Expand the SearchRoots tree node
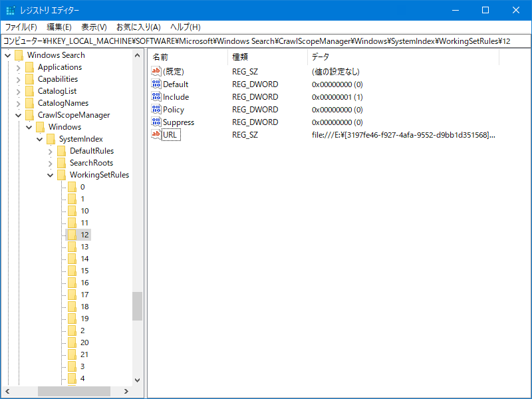This screenshot has width=532, height=399. pyautogui.click(x=51, y=163)
